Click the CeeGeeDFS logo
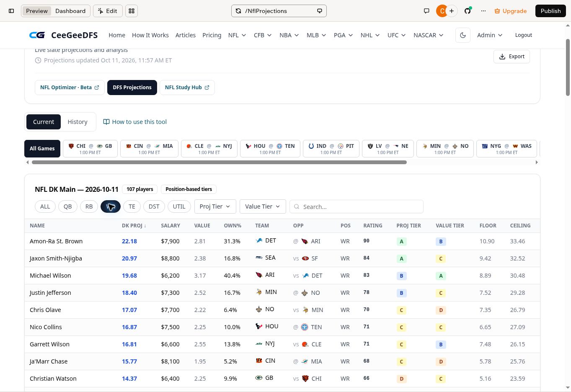571x392 pixels. pyautogui.click(x=63, y=35)
